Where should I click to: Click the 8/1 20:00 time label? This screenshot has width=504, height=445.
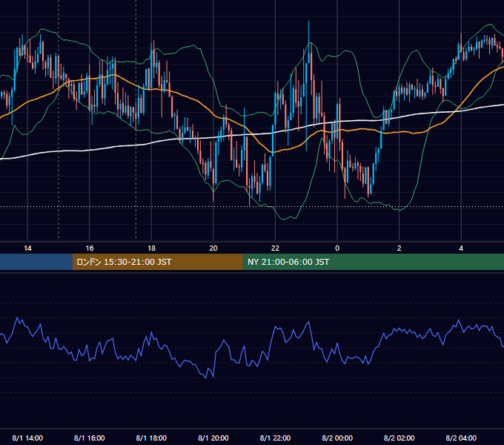[x=213, y=438]
